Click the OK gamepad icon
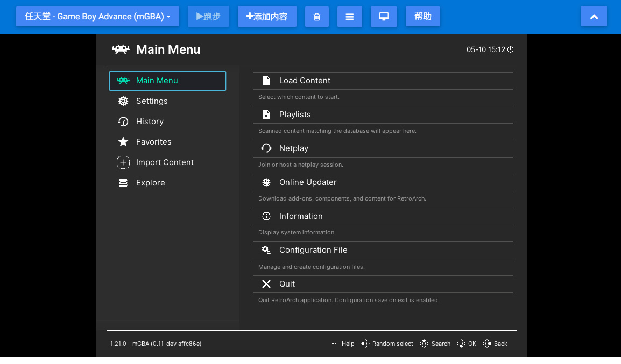 coord(461,344)
